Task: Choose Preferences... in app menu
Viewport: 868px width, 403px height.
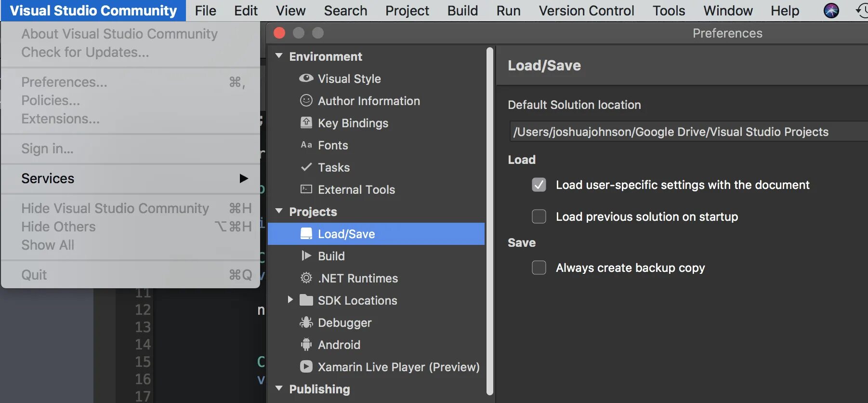Action: tap(131, 82)
